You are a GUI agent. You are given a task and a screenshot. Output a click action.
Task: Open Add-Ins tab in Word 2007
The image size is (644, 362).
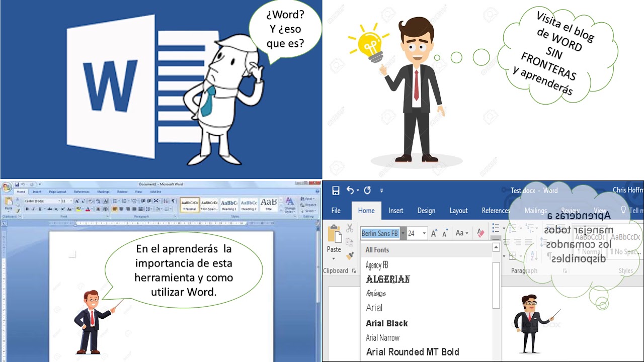(155, 192)
